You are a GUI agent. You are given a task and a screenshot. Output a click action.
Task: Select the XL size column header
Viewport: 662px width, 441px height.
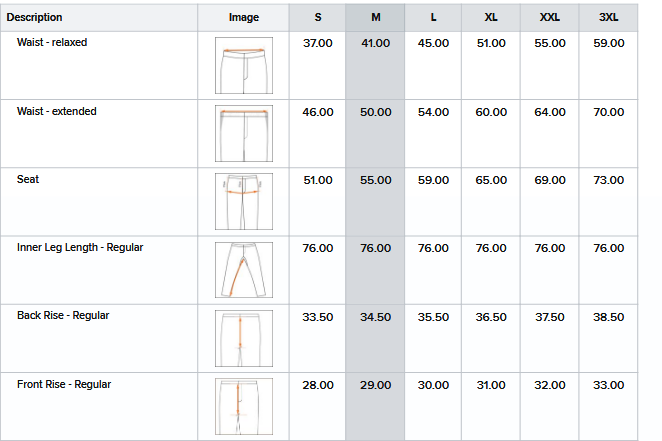coord(491,17)
